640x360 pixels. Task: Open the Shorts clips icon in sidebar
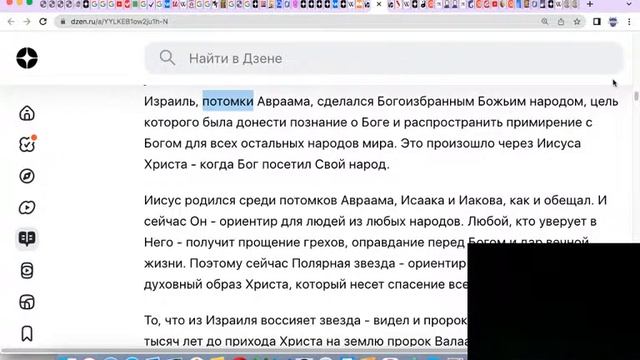coord(27,271)
